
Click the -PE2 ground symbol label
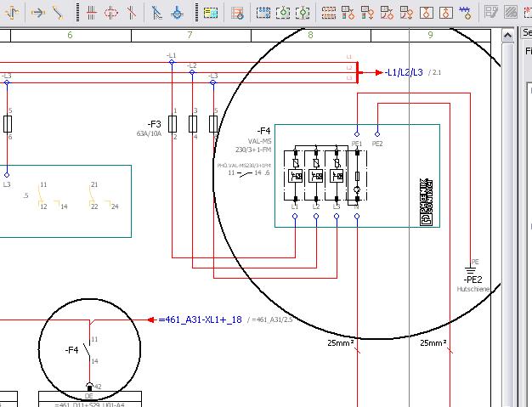click(473, 280)
